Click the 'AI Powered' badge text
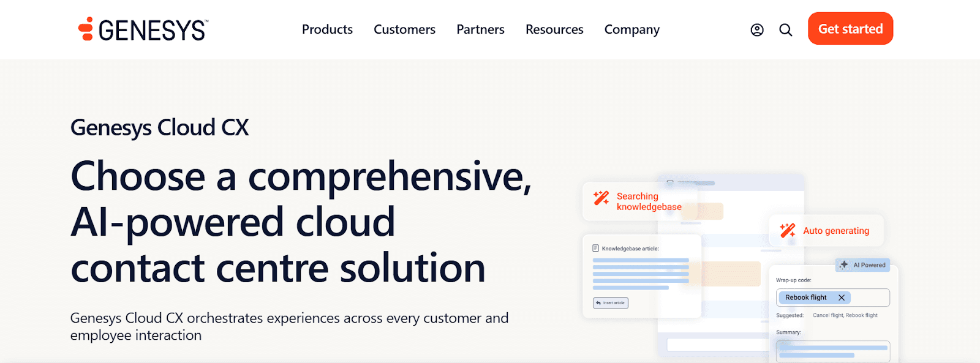The width and height of the screenshot is (980, 363). [x=869, y=265]
